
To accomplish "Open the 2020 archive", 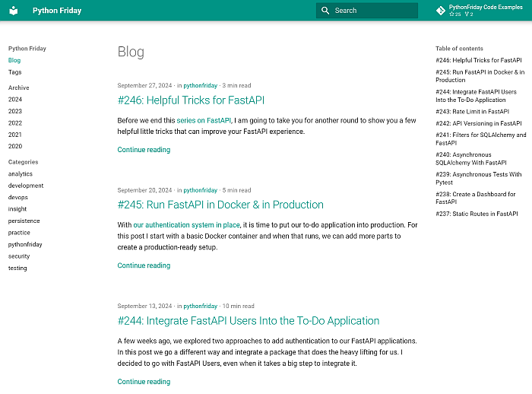I will 15,146.
